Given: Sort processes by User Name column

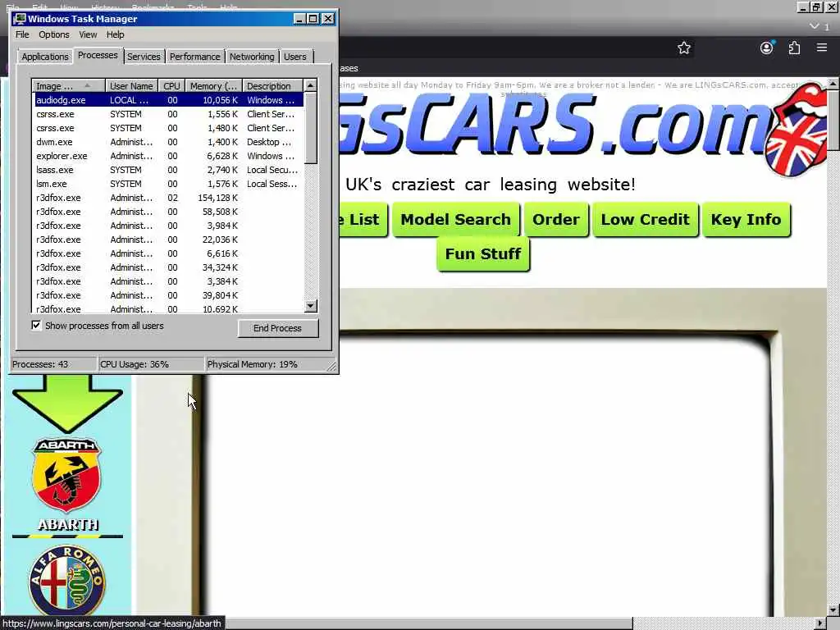Looking at the screenshot, I should pyautogui.click(x=131, y=85).
